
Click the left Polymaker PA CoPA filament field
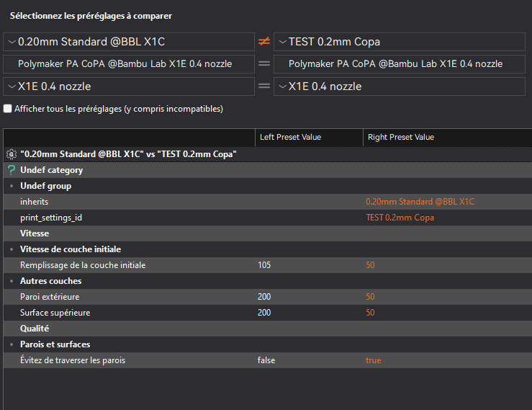click(x=129, y=64)
